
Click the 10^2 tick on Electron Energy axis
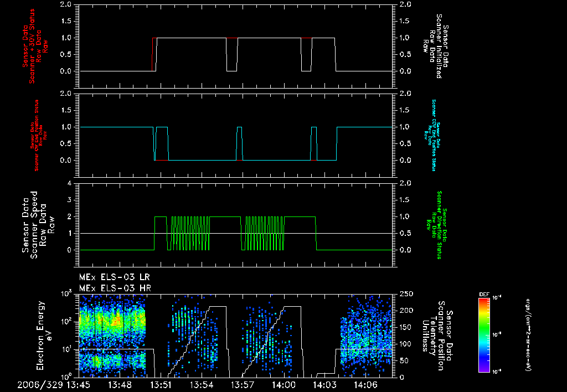(66, 322)
